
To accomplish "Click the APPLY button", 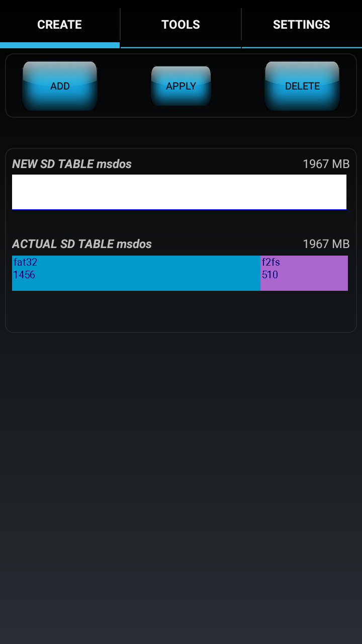I will [x=181, y=86].
